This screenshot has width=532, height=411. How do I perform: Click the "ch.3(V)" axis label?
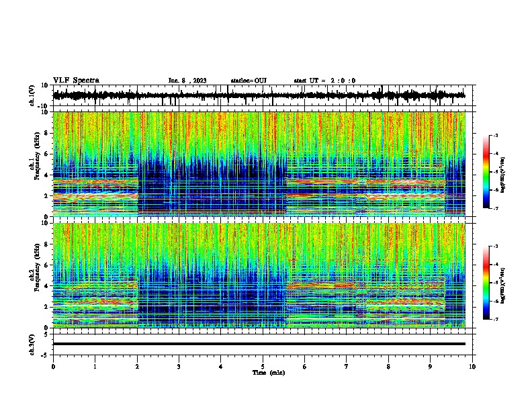click(x=32, y=345)
